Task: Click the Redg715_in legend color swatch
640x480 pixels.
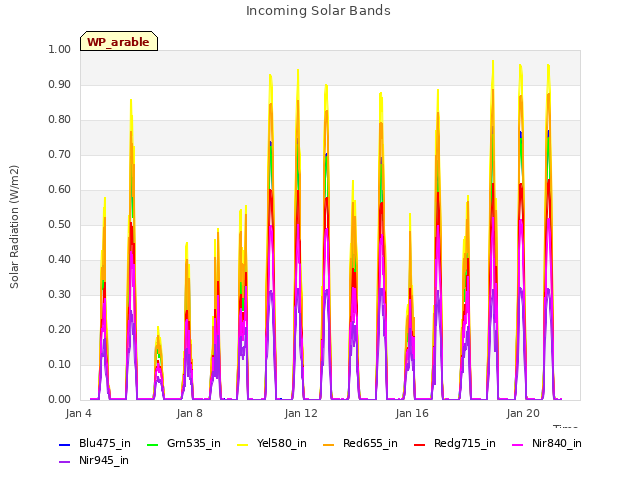Action: click(x=420, y=444)
